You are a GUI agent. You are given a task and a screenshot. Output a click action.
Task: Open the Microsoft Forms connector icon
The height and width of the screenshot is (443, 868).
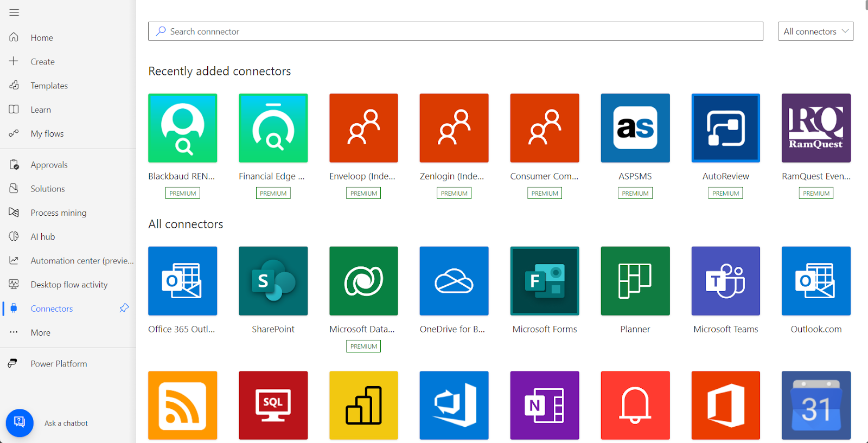tap(545, 281)
